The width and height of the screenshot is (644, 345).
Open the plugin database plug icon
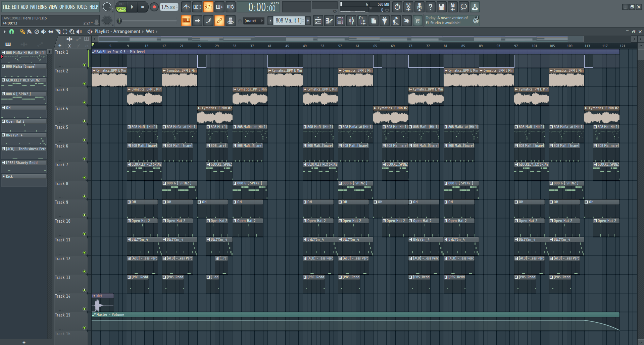pos(385,21)
